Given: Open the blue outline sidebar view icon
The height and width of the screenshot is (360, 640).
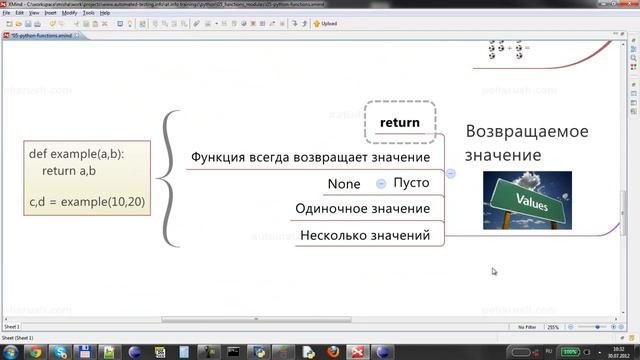Looking at the screenshot, I should point(633,49).
